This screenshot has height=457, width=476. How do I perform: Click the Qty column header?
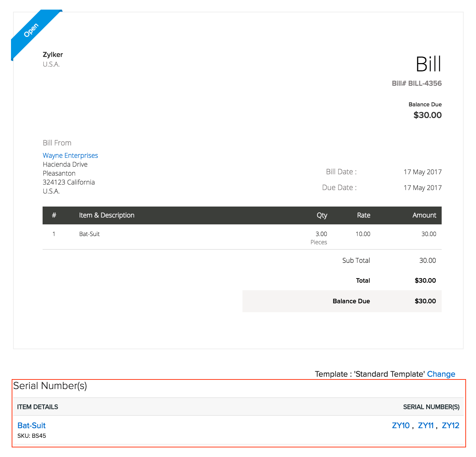point(322,215)
